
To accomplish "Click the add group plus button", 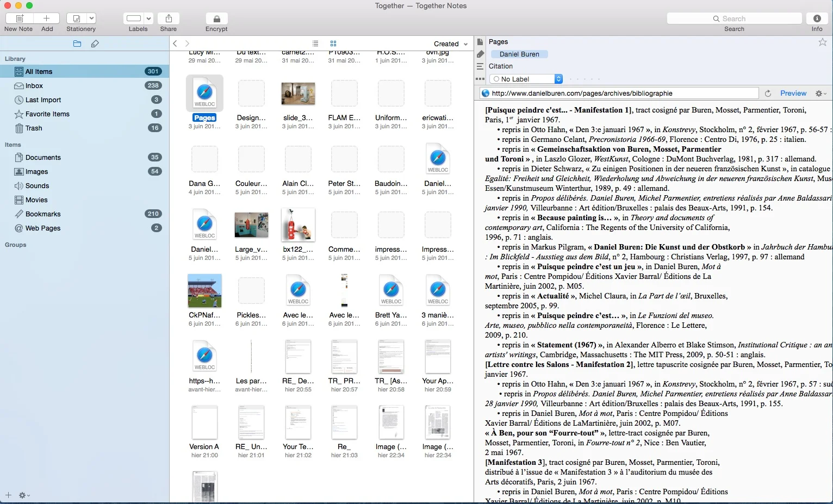I will [x=8, y=495].
